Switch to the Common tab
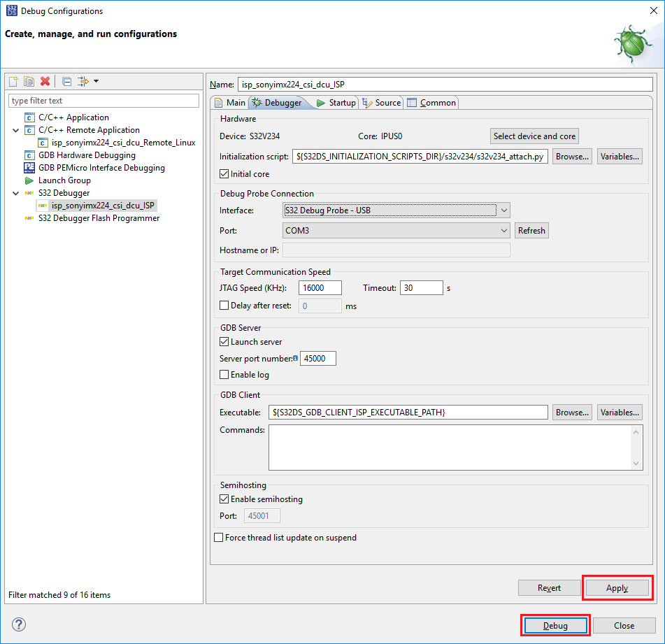The width and height of the screenshot is (665, 644). click(x=431, y=103)
